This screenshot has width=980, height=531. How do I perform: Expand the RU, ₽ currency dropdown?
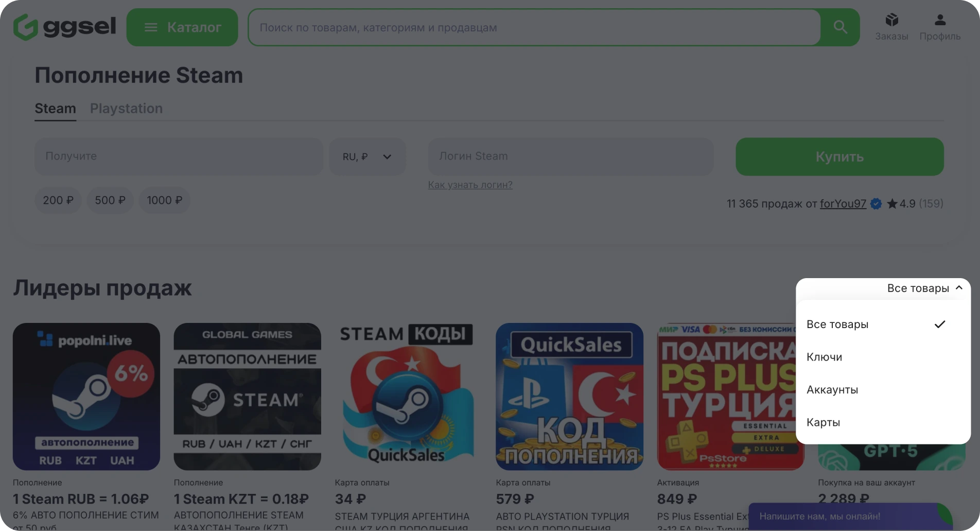point(367,157)
